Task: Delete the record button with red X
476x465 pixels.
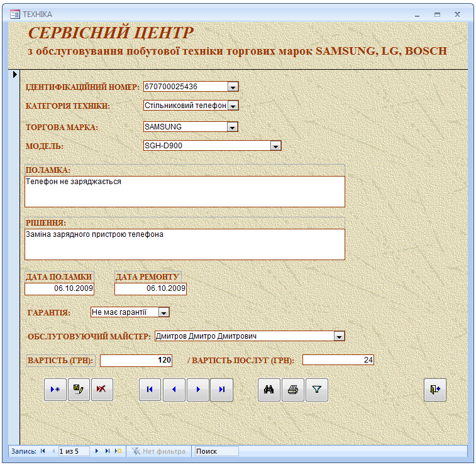Action: [102, 390]
